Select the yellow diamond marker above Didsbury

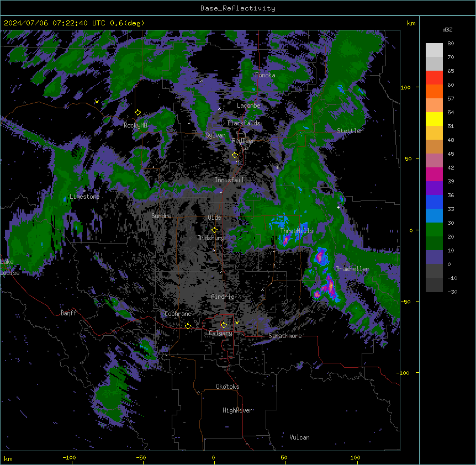[214, 230]
